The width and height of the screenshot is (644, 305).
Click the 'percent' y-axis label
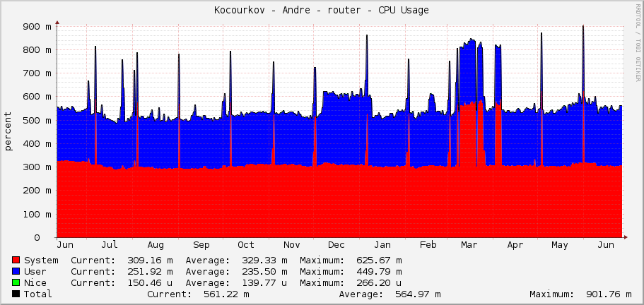click(x=8, y=131)
